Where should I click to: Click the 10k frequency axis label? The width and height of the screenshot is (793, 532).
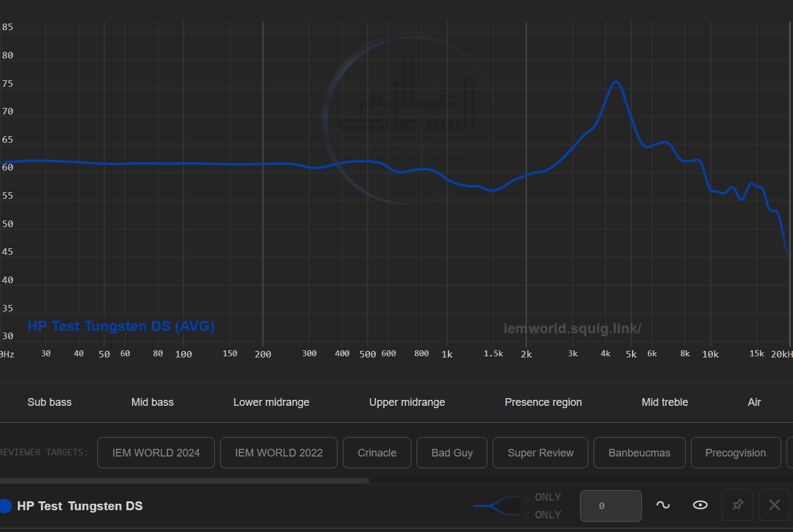pyautogui.click(x=710, y=354)
